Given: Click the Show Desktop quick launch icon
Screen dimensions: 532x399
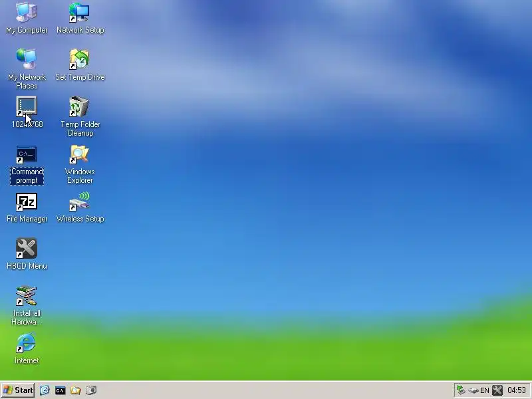Looking at the screenshot, I should [45, 390].
